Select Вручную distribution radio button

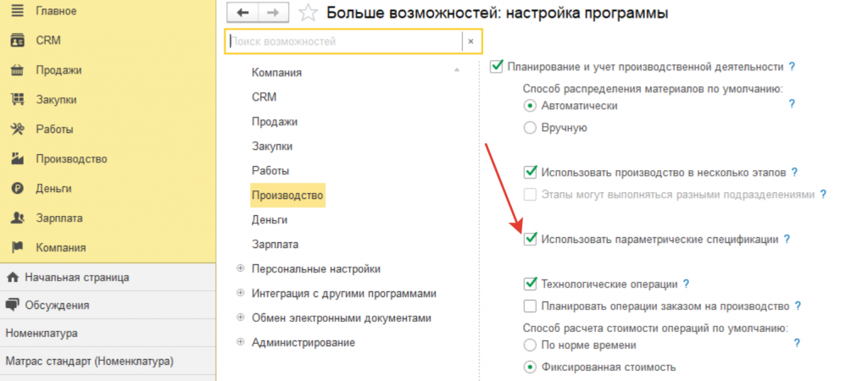tap(530, 128)
